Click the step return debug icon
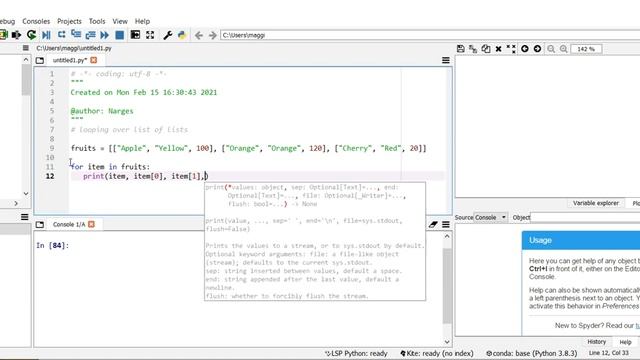The width and height of the screenshot is (640, 360). pyautogui.click(x=90, y=35)
